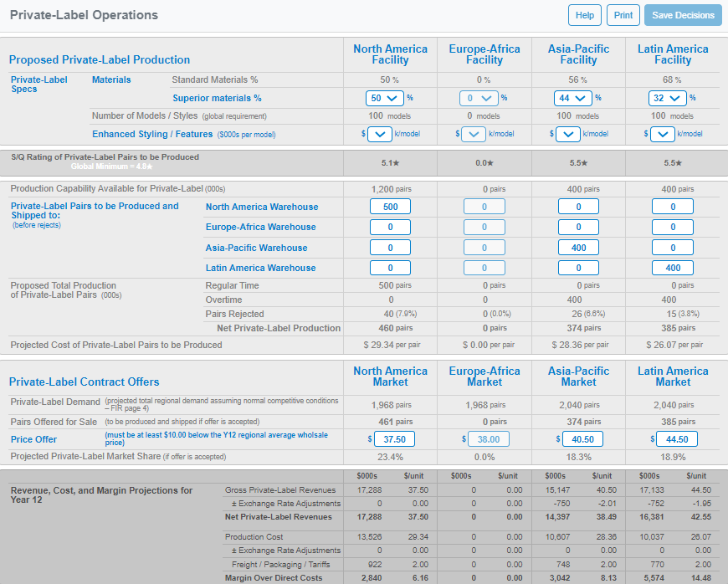
Task: Click the Price Offer label link
Action: (x=33, y=439)
